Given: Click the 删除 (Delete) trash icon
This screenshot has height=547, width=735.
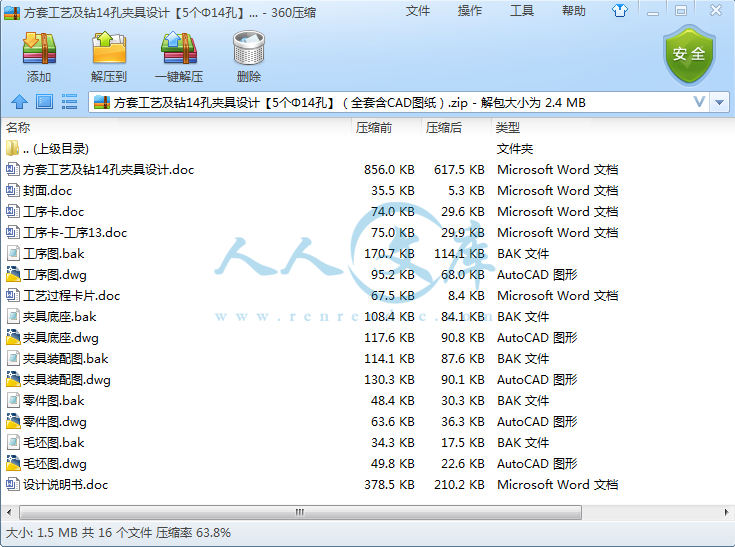Looking at the screenshot, I should pyautogui.click(x=249, y=48).
